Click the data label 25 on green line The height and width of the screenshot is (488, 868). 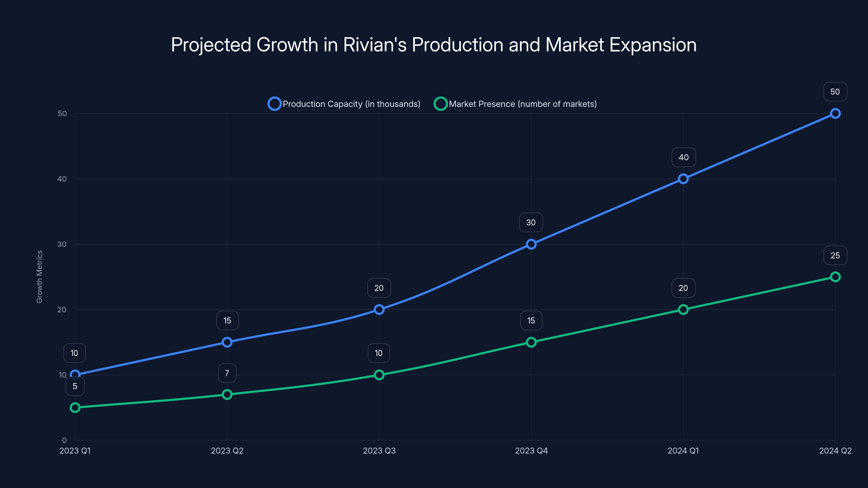click(835, 255)
